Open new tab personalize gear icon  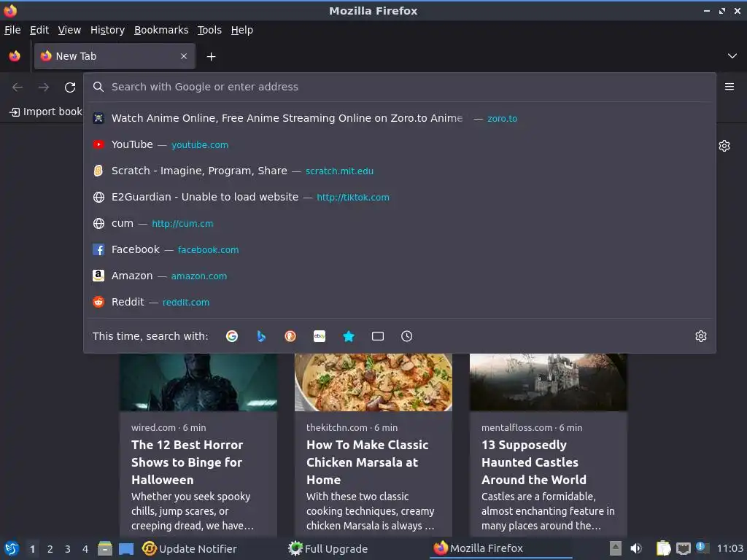[x=724, y=146]
